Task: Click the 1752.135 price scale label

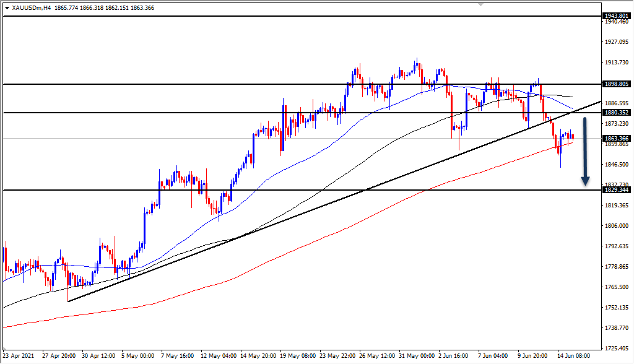Action: [617, 308]
